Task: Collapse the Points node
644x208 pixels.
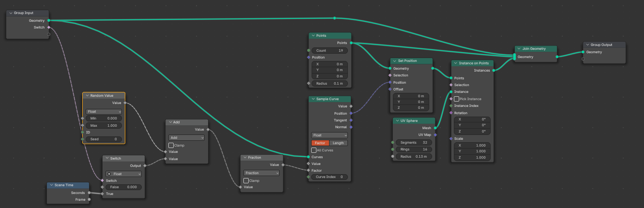Action: [313, 36]
